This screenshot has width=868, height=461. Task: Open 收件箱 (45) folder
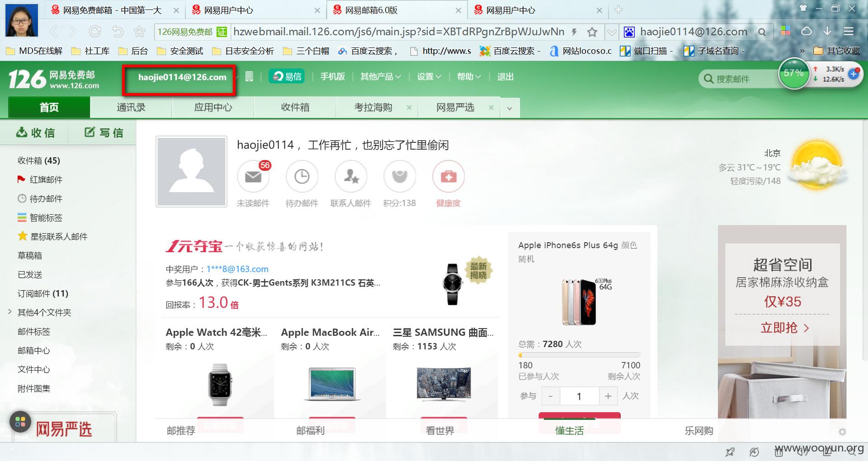pyautogui.click(x=39, y=160)
